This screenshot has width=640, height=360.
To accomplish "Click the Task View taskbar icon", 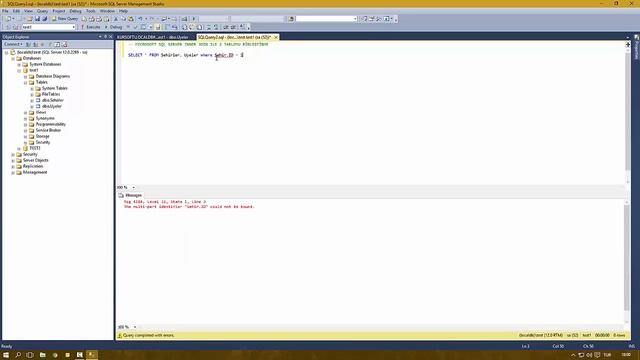I will click(x=30, y=355).
